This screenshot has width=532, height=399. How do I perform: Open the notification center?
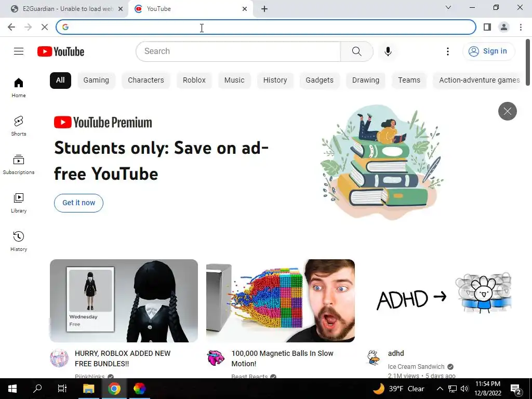click(x=516, y=389)
